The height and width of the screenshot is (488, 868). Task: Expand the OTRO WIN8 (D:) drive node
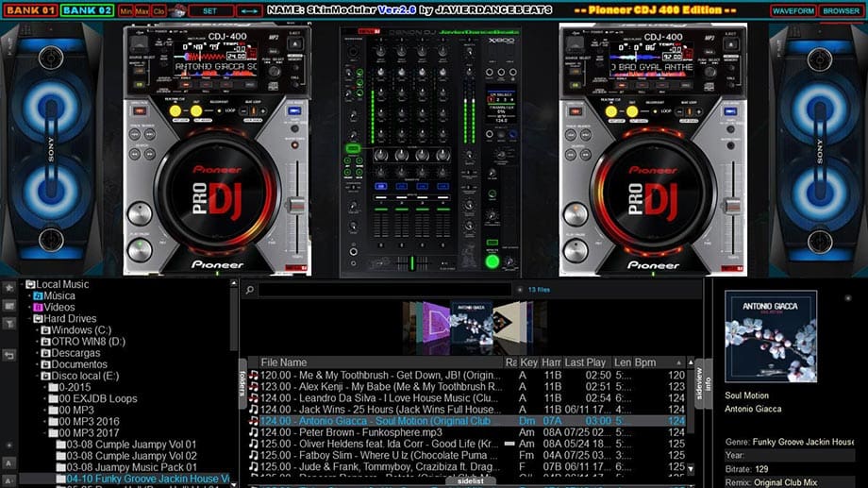click(x=38, y=342)
